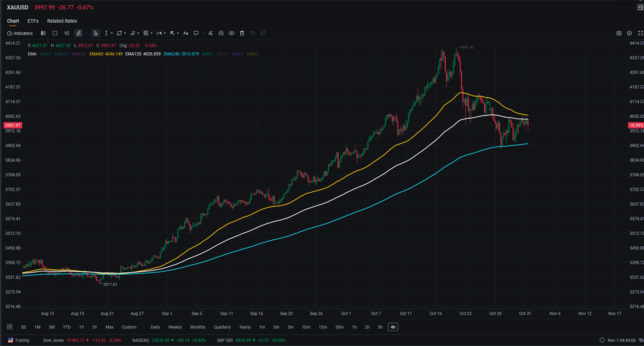
Task: Switch to the ETFs tab
Action: tap(33, 21)
